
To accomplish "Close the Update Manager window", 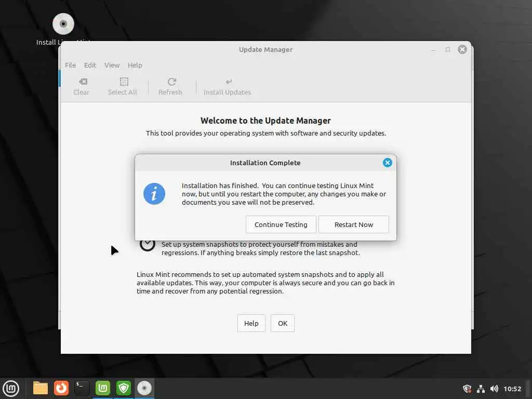I will pos(462,49).
